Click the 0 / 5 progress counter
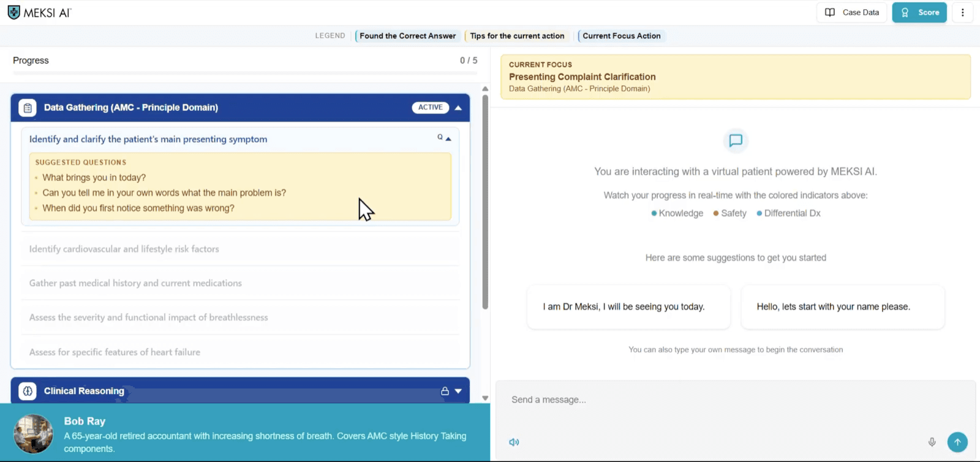This screenshot has height=462, width=980. [469, 60]
